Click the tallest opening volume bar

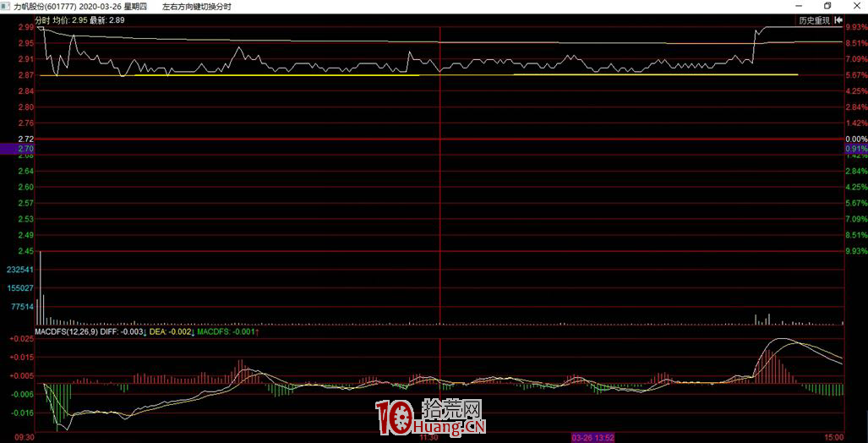point(41,288)
